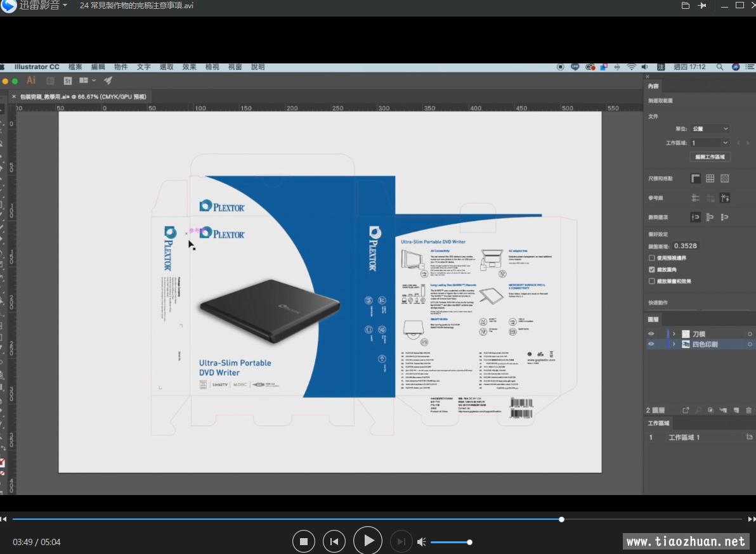
Task: Open the 檔案 menu
Action: coord(75,67)
